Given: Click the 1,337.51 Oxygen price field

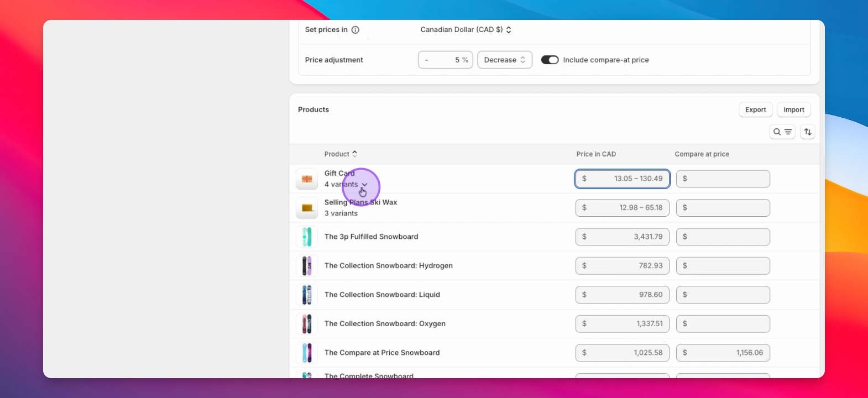Looking at the screenshot, I should [x=623, y=324].
